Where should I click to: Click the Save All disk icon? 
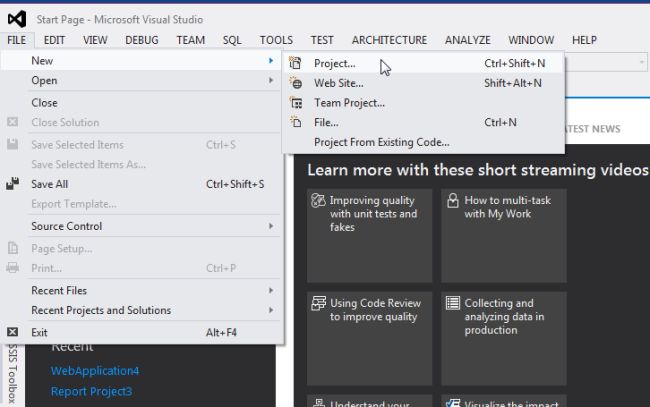coord(13,184)
